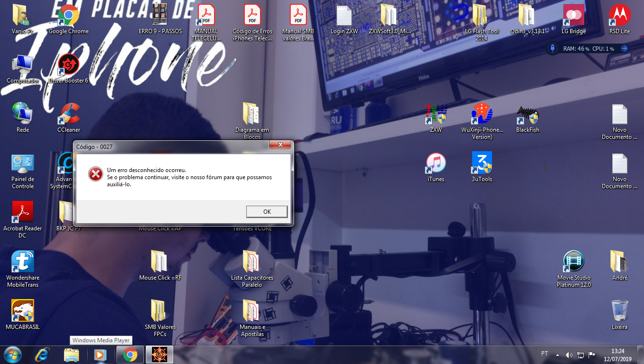Open the RSD Lite shortcut
This screenshot has height=364, width=644.
[x=619, y=16]
